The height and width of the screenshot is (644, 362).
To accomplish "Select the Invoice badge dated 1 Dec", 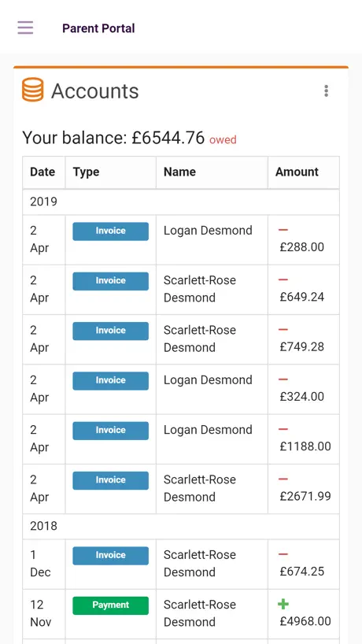I will pos(110,555).
